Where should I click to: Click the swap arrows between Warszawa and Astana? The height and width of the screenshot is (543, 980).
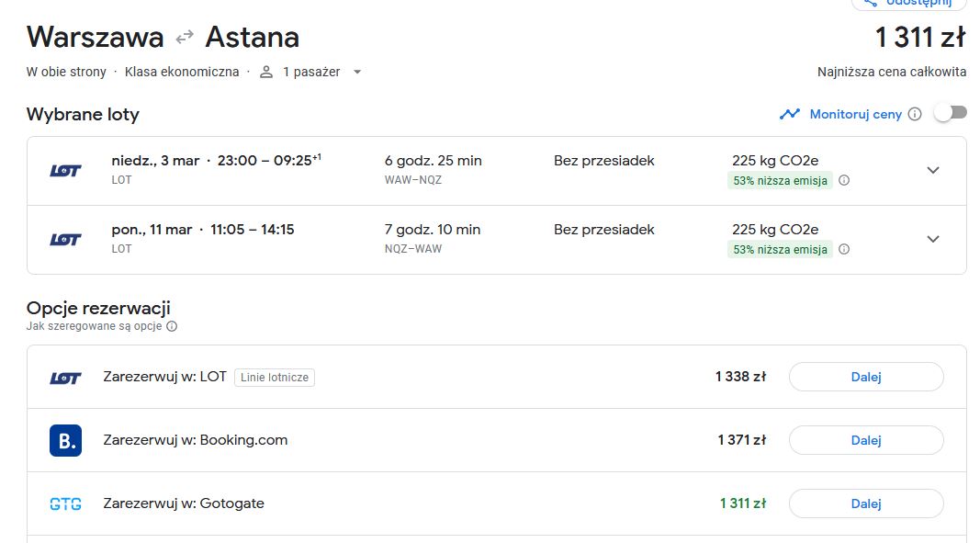tap(185, 38)
